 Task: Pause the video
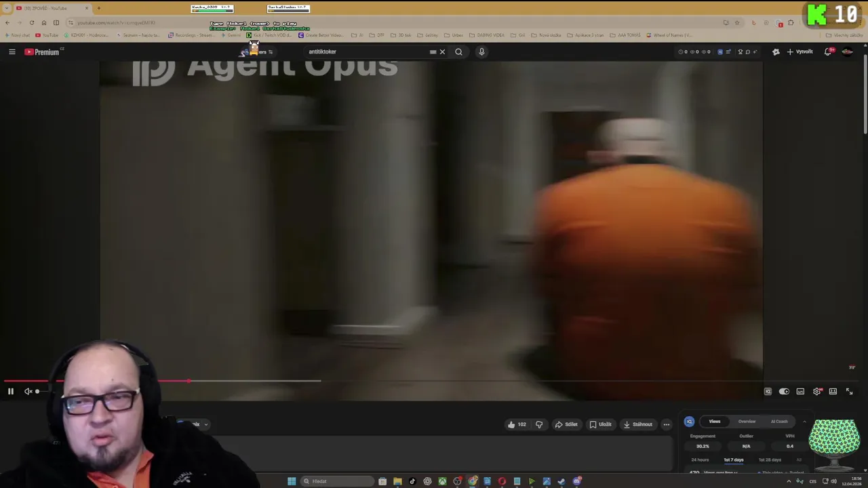pyautogui.click(x=11, y=391)
